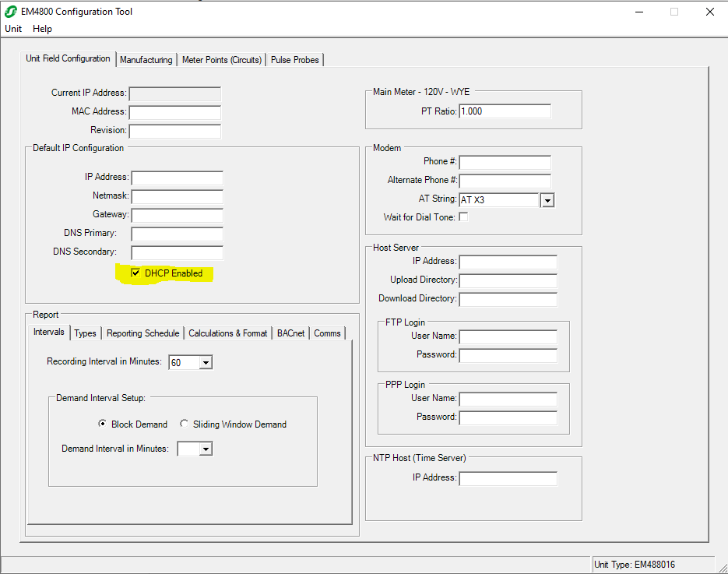The image size is (728, 574).
Task: Click the Modem Phone # field
Action: click(505, 162)
